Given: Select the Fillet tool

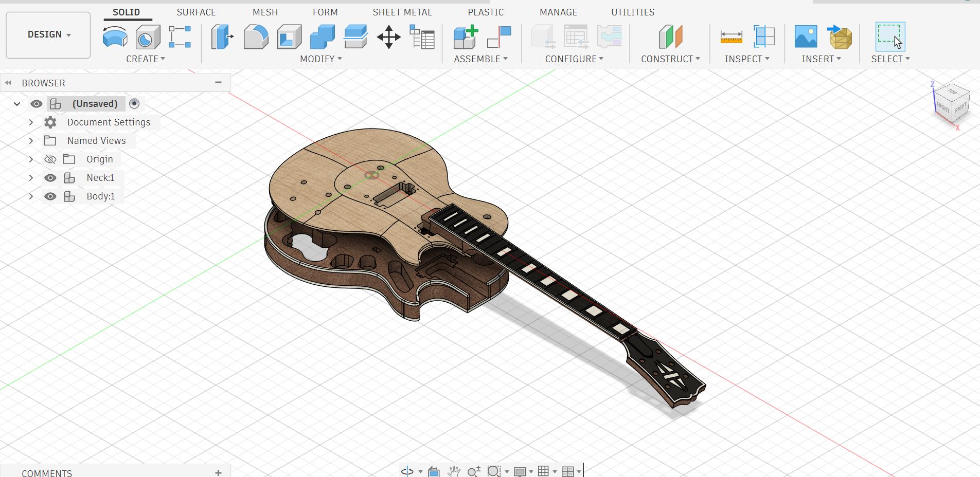Looking at the screenshot, I should (x=256, y=37).
